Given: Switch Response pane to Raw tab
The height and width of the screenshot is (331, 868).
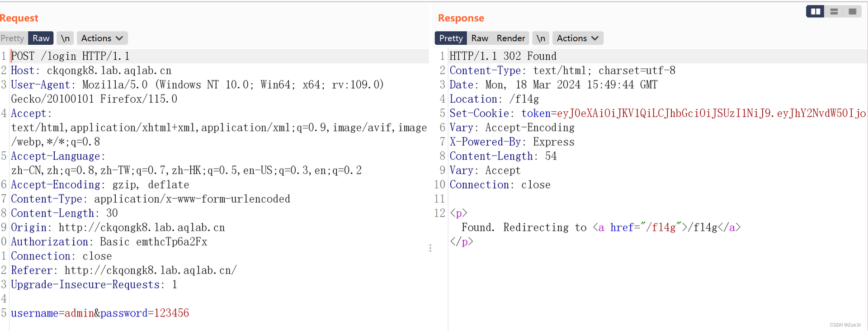Looking at the screenshot, I should point(480,38).
